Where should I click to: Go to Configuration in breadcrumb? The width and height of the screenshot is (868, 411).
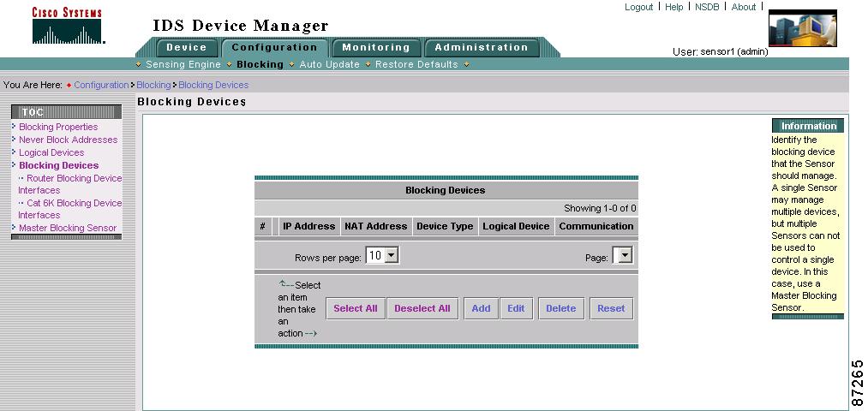(101, 85)
